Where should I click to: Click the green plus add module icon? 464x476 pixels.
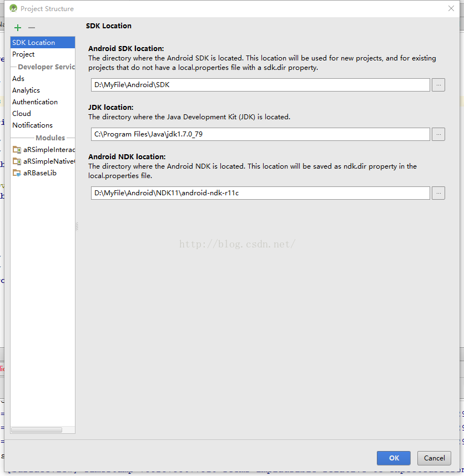[x=18, y=28]
